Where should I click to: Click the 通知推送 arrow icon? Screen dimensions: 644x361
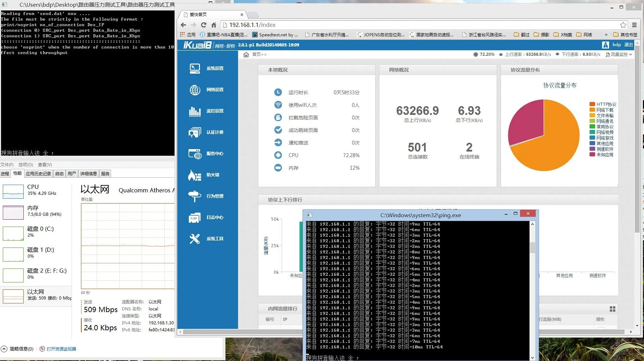point(278,143)
